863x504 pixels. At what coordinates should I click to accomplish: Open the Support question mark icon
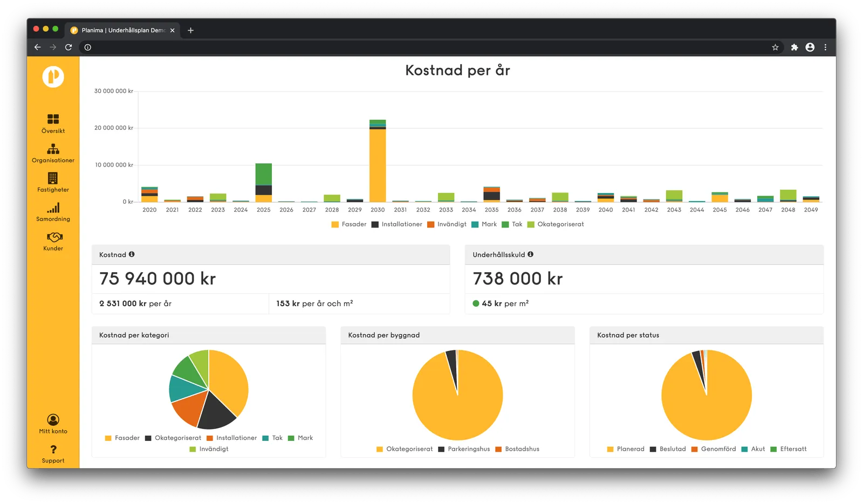point(53,450)
